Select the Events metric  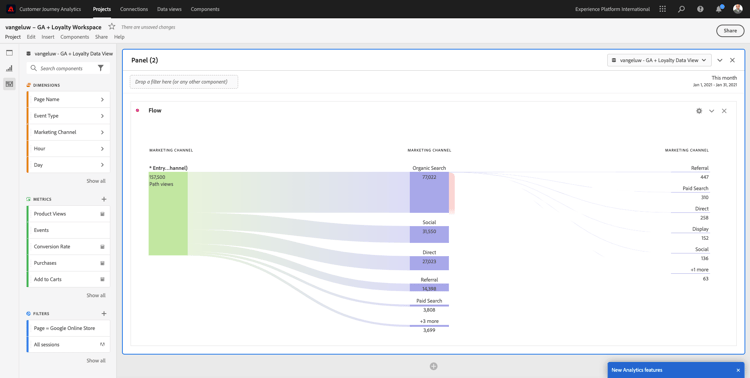68,230
